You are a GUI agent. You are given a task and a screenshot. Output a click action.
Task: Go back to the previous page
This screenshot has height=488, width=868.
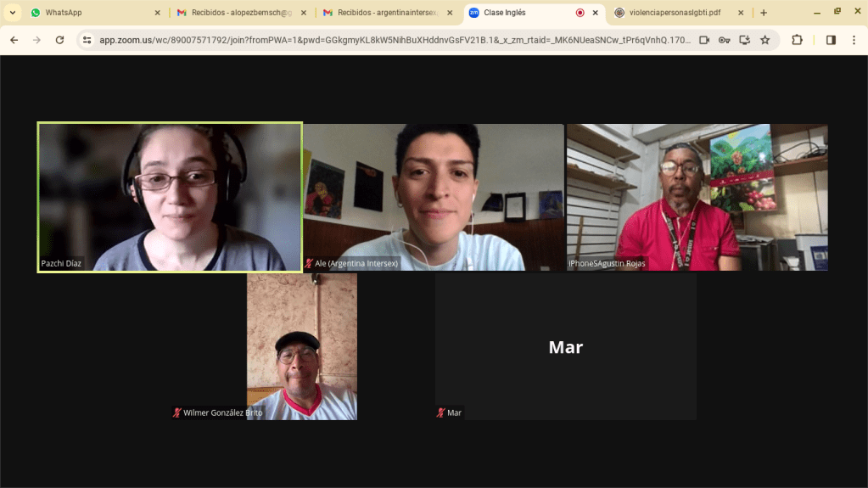tap(14, 40)
